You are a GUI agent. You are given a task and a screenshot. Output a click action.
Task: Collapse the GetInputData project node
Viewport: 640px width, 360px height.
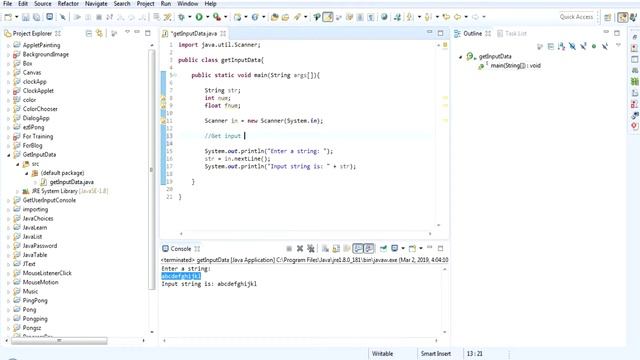pos(8,155)
